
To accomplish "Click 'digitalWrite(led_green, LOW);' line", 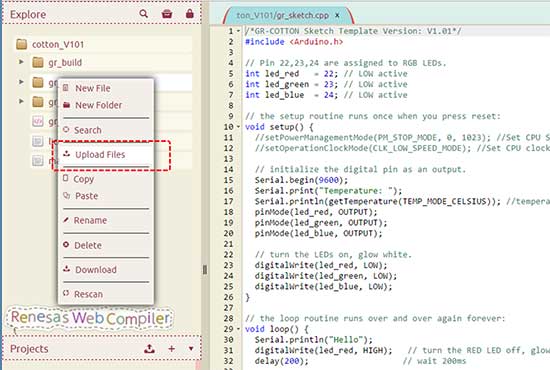I will click(x=326, y=276).
